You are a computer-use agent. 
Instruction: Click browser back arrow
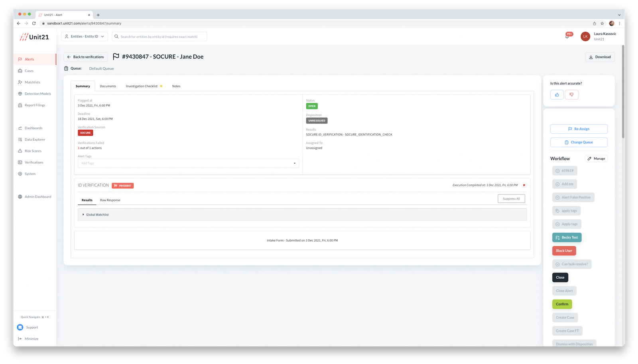click(x=19, y=23)
